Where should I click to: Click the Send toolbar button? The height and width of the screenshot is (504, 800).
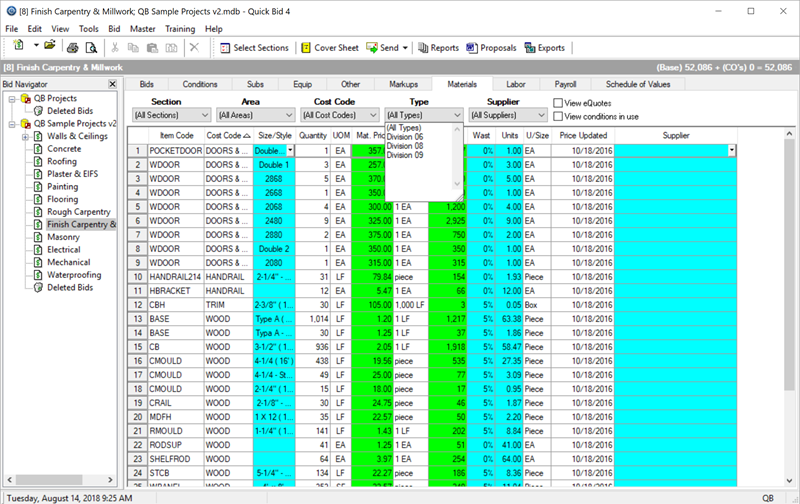click(x=383, y=48)
